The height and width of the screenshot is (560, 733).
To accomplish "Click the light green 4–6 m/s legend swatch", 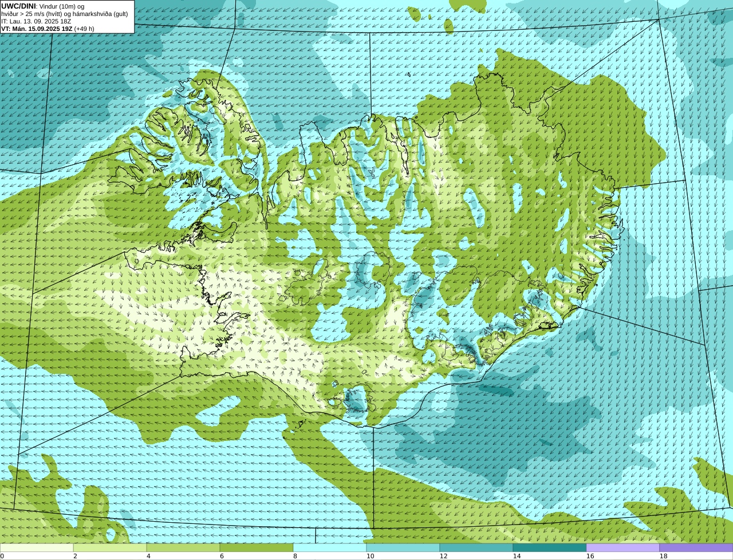I will [183, 547].
